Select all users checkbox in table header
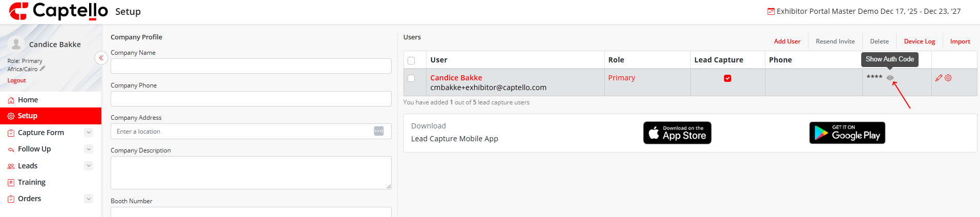 click(411, 60)
